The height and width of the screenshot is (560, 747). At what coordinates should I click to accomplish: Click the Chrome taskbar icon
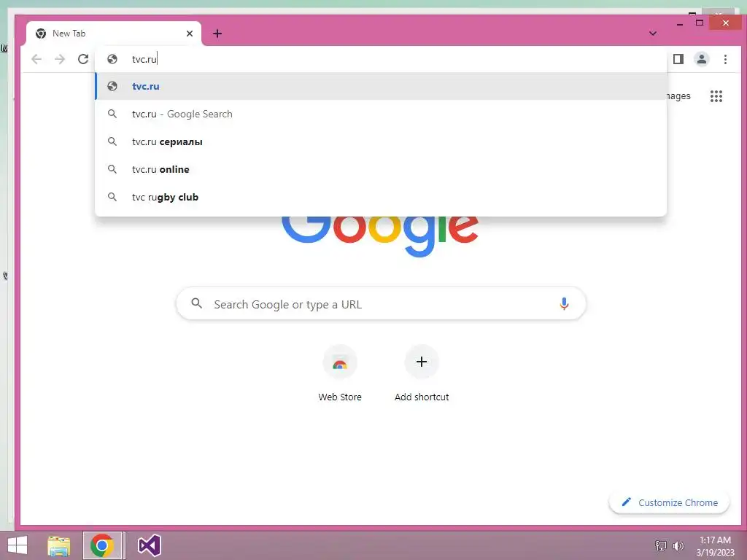[102, 545]
